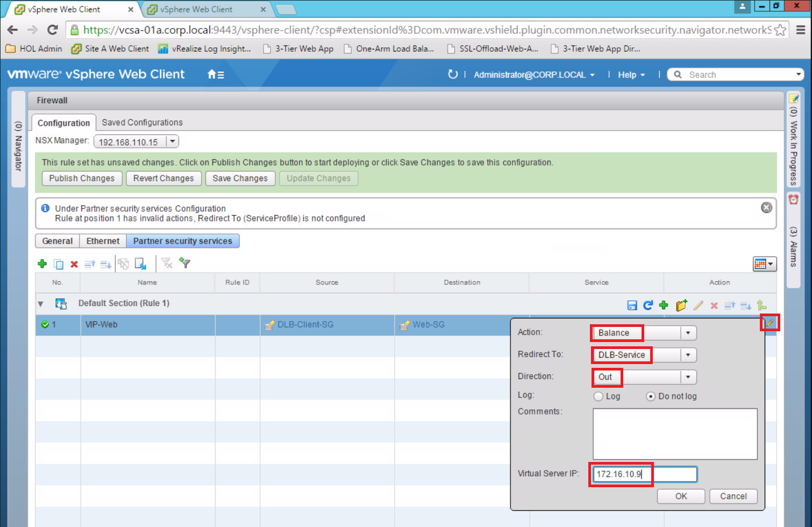
Task: Open the Chrome menu button
Action: pyautogui.click(x=801, y=30)
